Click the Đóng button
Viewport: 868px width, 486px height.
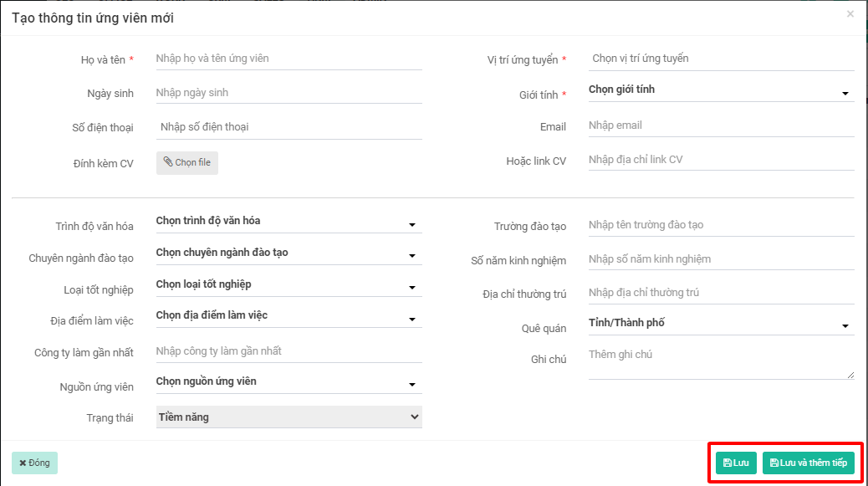[34, 463]
